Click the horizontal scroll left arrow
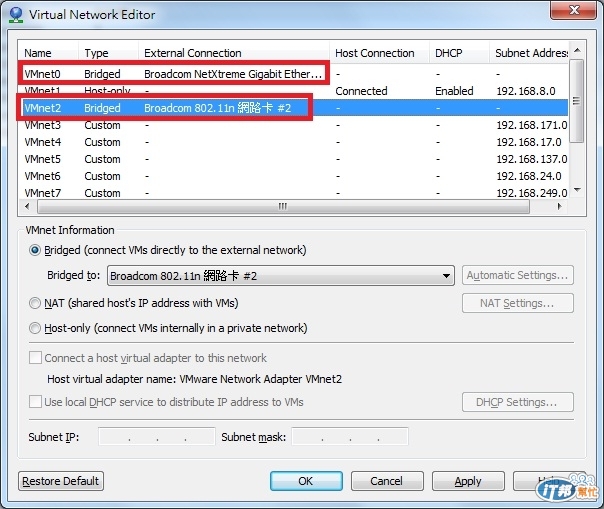The image size is (604, 509). pos(27,207)
